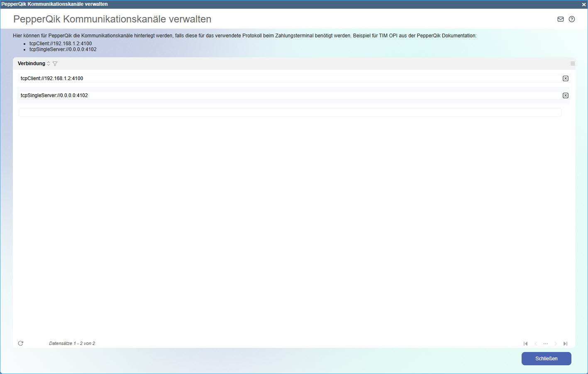This screenshot has width=588, height=374.
Task: Go to the first page
Action: point(526,344)
